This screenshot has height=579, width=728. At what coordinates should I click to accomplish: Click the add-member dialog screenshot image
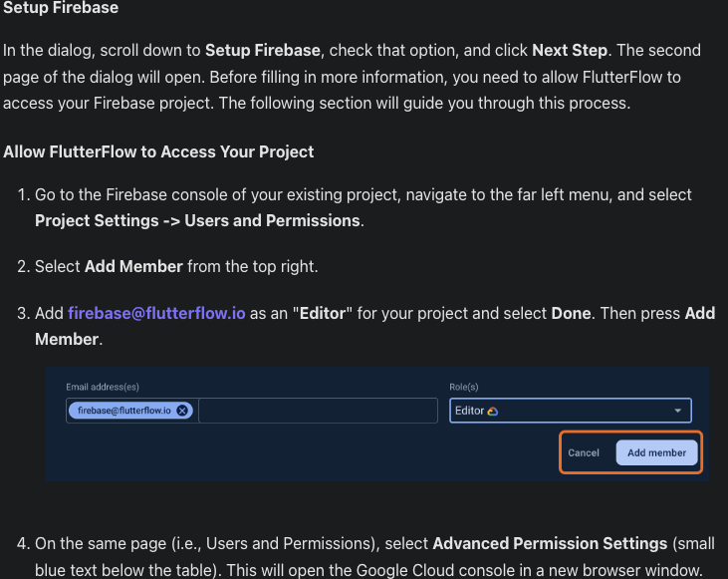[377, 424]
